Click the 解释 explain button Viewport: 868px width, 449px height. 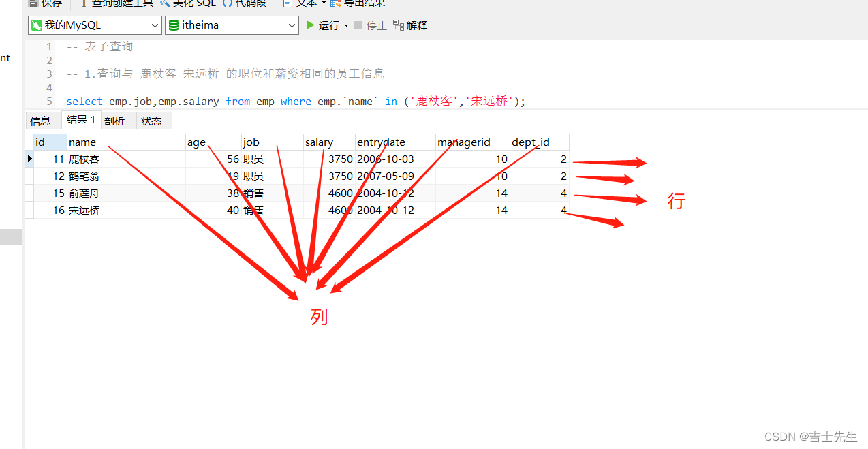[x=410, y=25]
